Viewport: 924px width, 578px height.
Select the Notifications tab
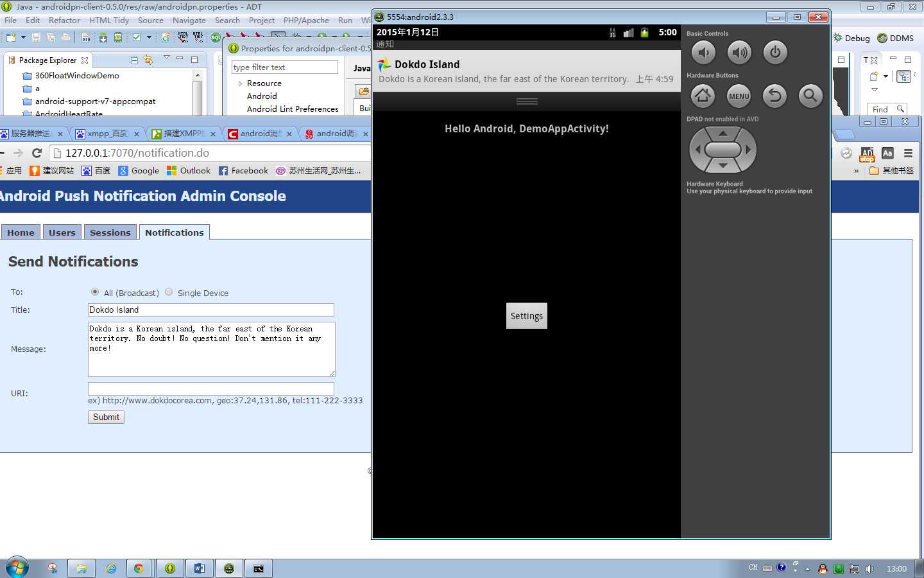175,232
